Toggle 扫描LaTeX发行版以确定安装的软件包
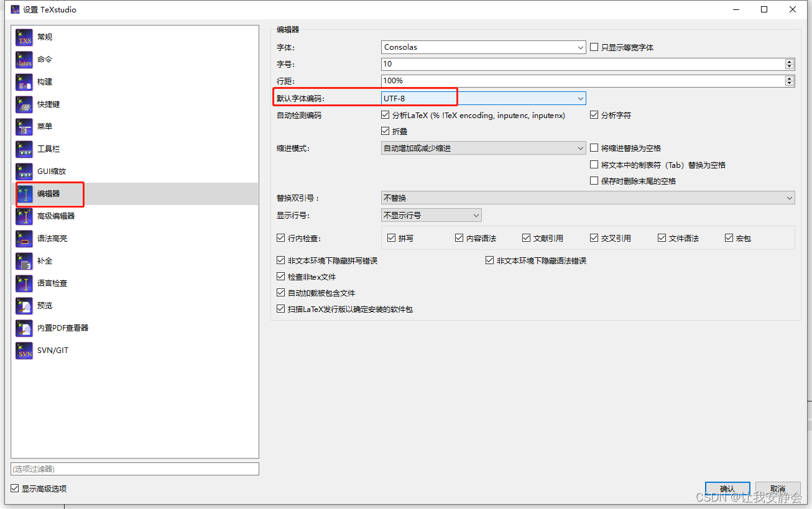Screen dimensions: 812x509 (x=280, y=309)
